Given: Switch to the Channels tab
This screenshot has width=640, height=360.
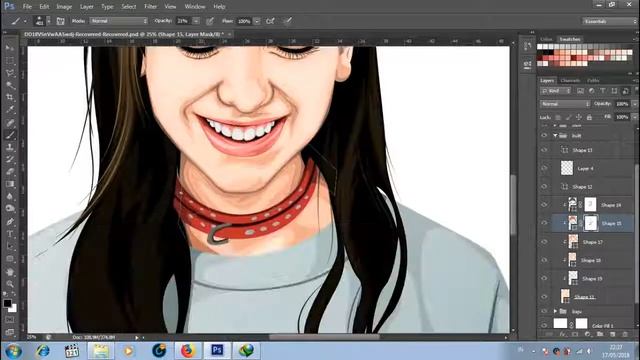Looking at the screenshot, I should coord(570,80).
